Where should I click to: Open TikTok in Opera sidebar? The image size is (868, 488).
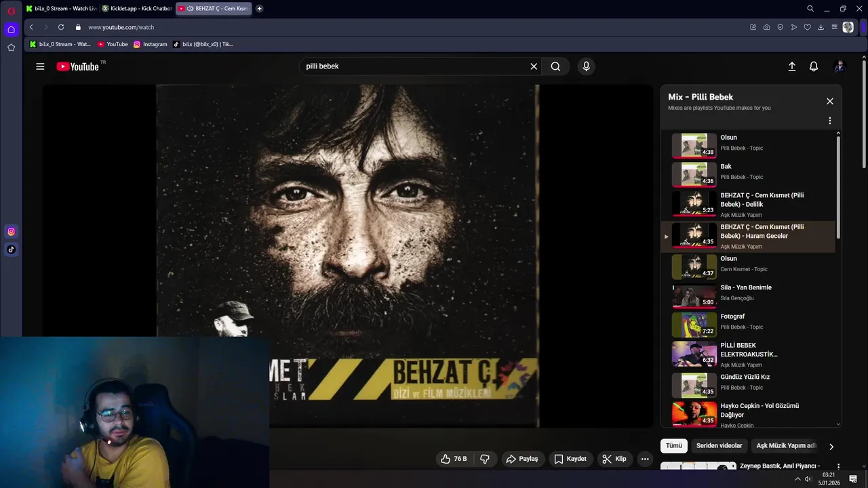[x=11, y=249]
